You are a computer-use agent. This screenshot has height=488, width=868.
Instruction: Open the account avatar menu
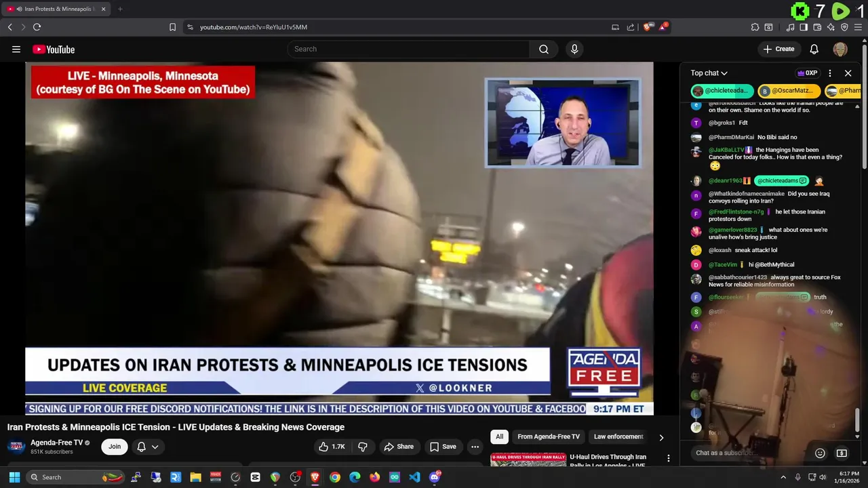[x=840, y=49]
